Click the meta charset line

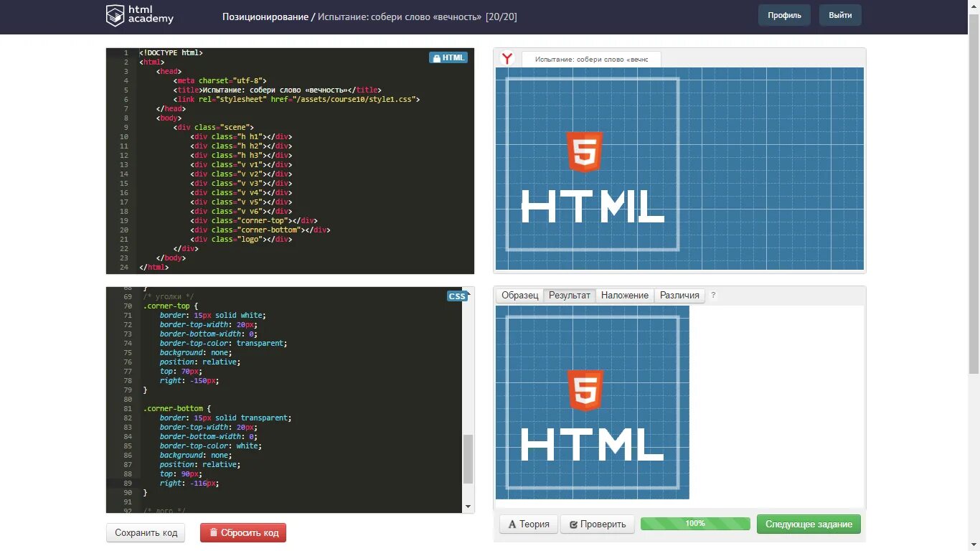(220, 80)
